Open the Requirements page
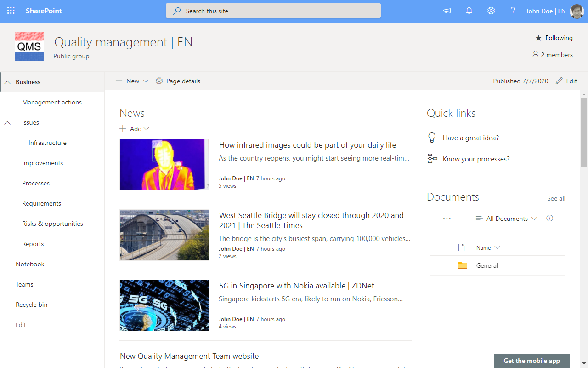 tap(41, 203)
